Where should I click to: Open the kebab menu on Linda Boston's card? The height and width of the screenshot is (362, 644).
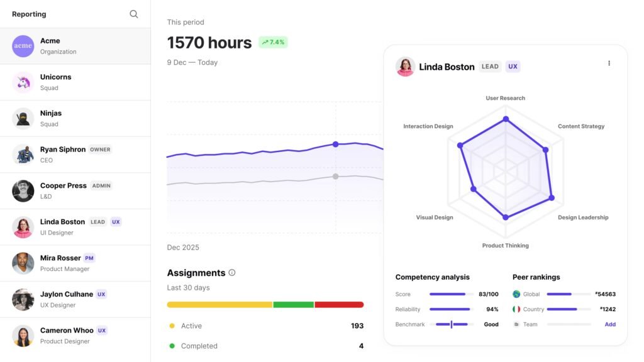[x=609, y=63]
